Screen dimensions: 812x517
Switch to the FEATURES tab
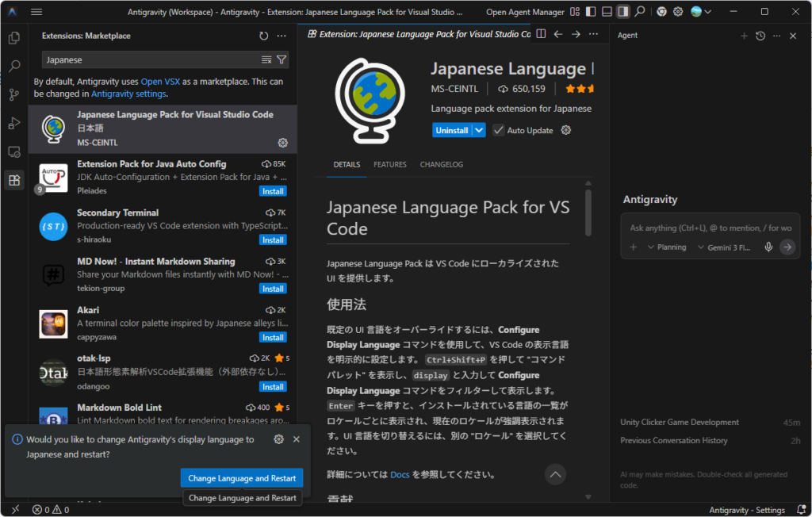click(390, 165)
